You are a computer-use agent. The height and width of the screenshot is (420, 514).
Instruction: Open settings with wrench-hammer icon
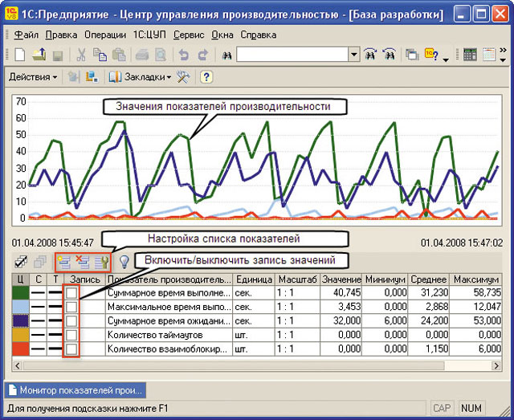click(x=183, y=77)
